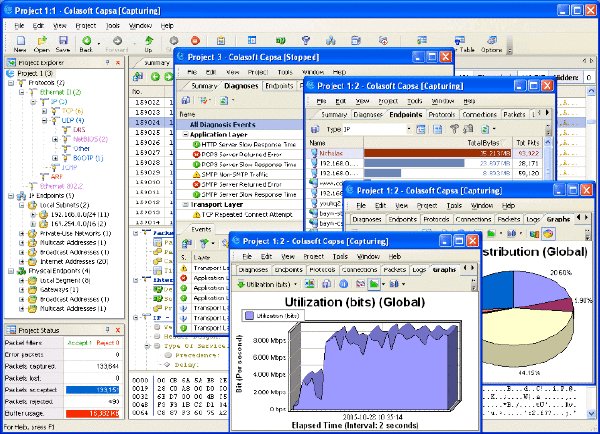The width and height of the screenshot is (600, 434).
Task: Switch to Summary tab in Project 3 window
Action: [x=204, y=86]
